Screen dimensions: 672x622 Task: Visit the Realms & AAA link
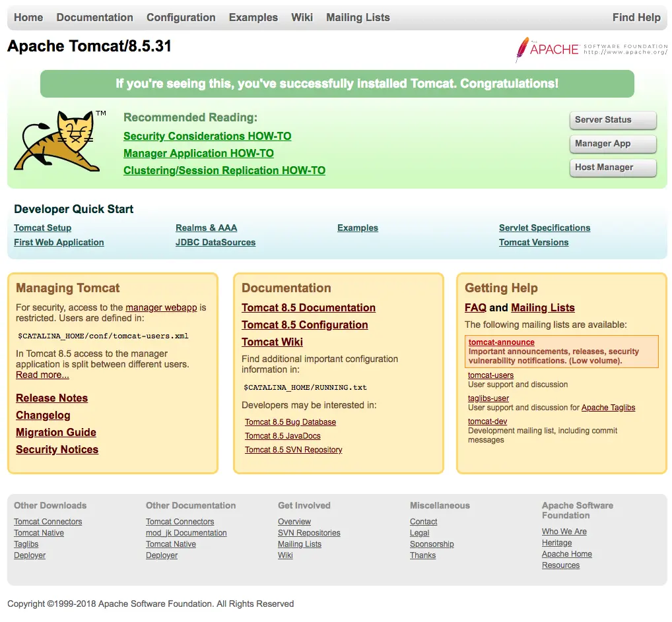point(206,228)
